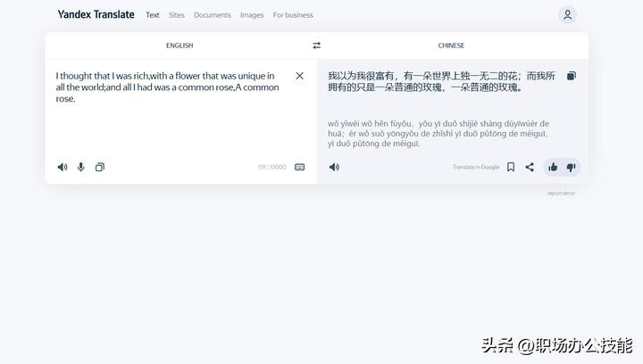Open the ENGLISH source language selector
This screenshot has width=643, height=364.
point(180,45)
